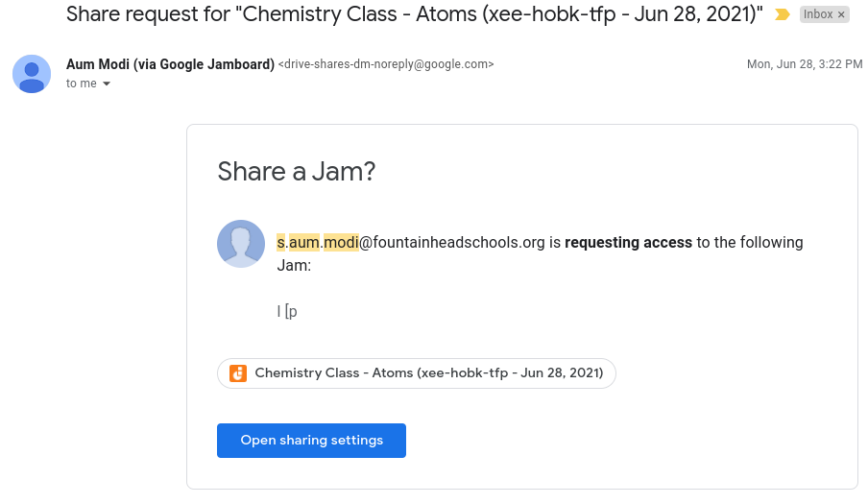Select the drive-shares-dm-noreply@google.com address
Screen dimensions: 868x504
[386, 64]
